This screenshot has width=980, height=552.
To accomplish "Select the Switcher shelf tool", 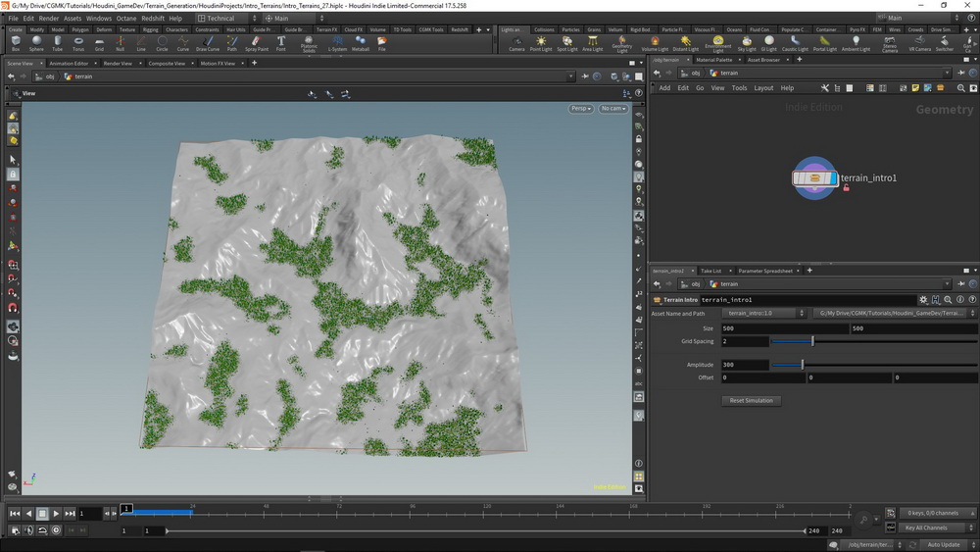I will point(945,43).
